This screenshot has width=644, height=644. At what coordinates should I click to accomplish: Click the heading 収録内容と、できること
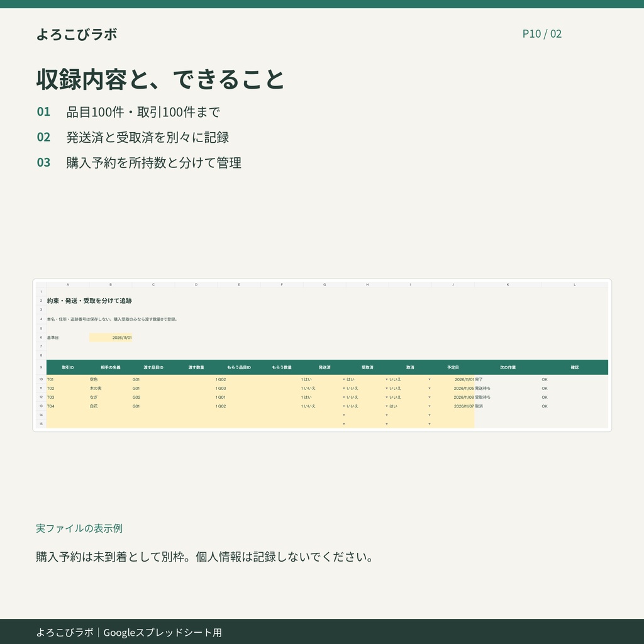[160, 79]
